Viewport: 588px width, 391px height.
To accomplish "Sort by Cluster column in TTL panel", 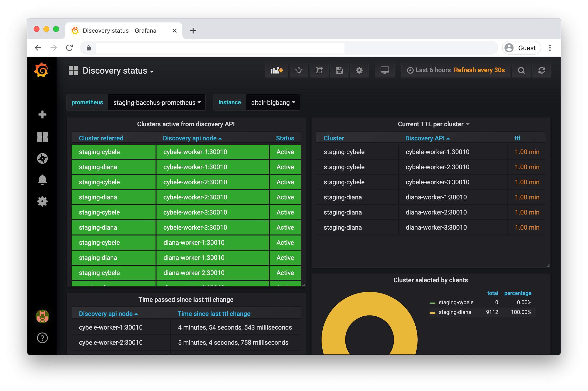I will point(334,138).
